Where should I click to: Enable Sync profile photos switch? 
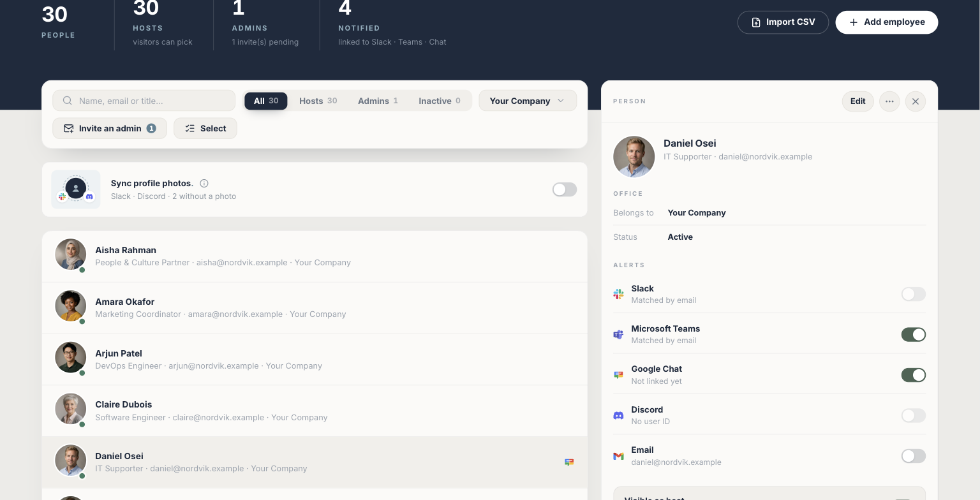565,189
